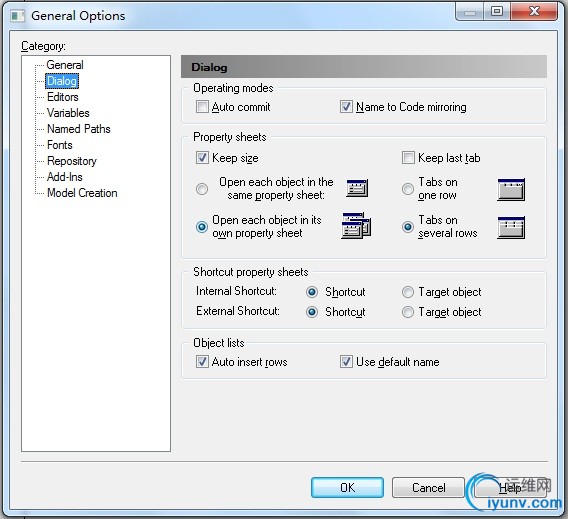Switch to the Repository category
The width and height of the screenshot is (568, 519).
pos(72,161)
